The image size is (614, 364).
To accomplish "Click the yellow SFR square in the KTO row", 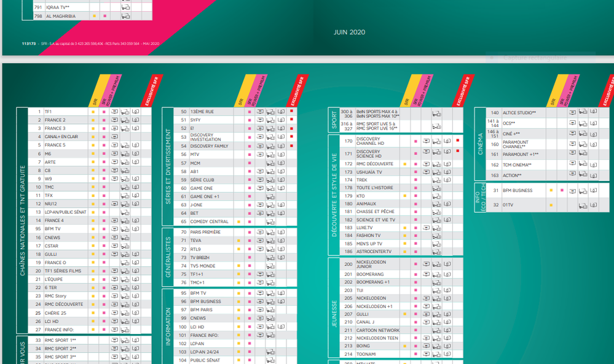I will 405,196.
